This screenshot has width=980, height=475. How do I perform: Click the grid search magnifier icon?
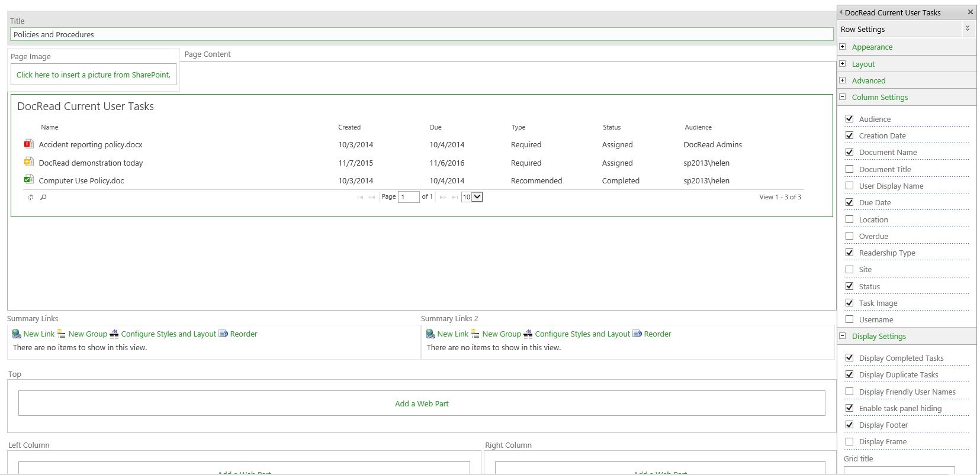point(43,198)
